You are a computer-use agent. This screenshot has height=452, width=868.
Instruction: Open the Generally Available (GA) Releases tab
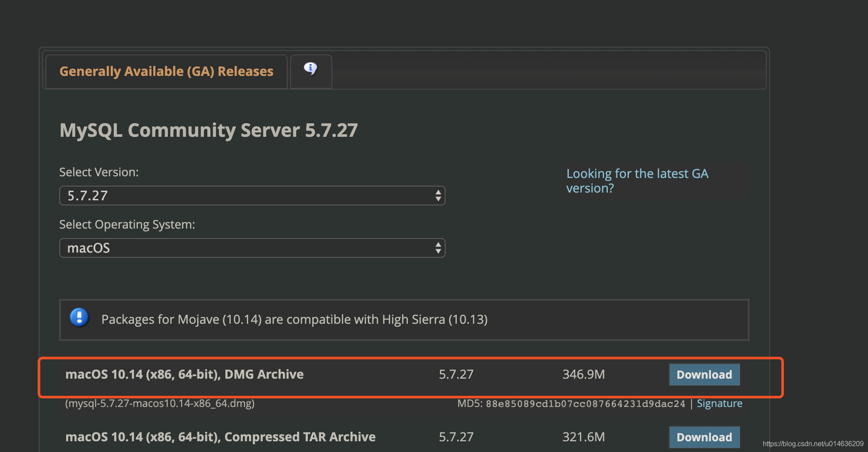pos(166,71)
